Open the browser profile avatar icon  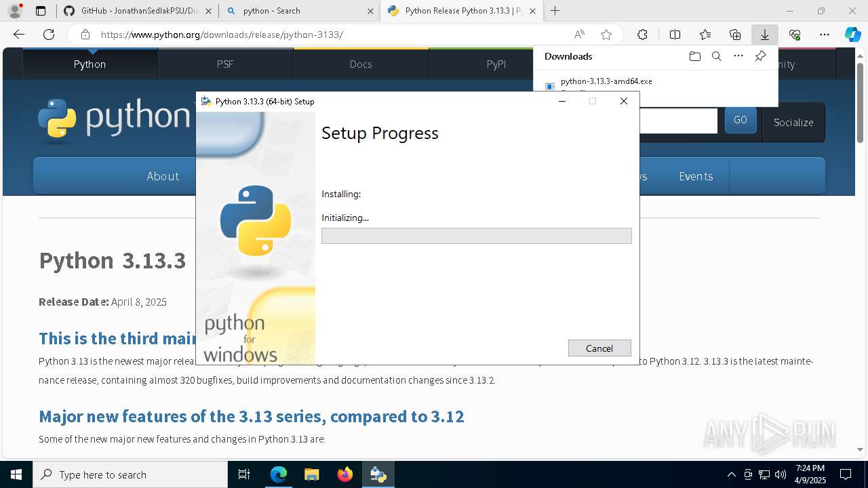[14, 11]
